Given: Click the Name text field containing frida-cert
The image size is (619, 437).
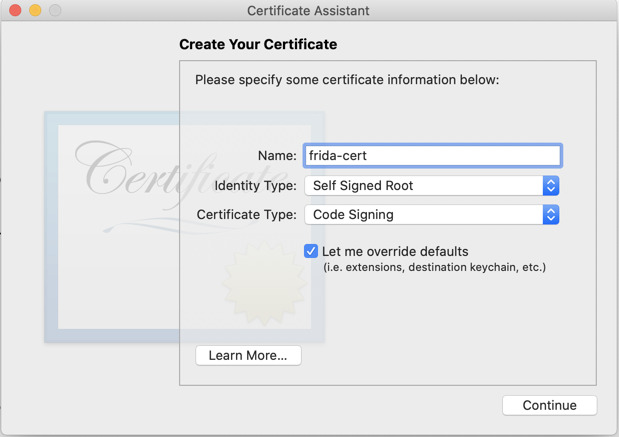Looking at the screenshot, I should pyautogui.click(x=432, y=156).
